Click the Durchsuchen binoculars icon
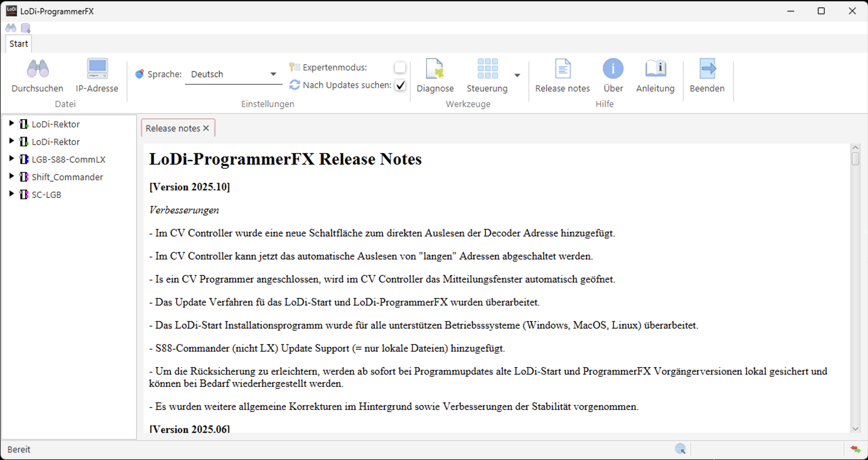Viewport: 868px width, 460px height. click(x=38, y=69)
